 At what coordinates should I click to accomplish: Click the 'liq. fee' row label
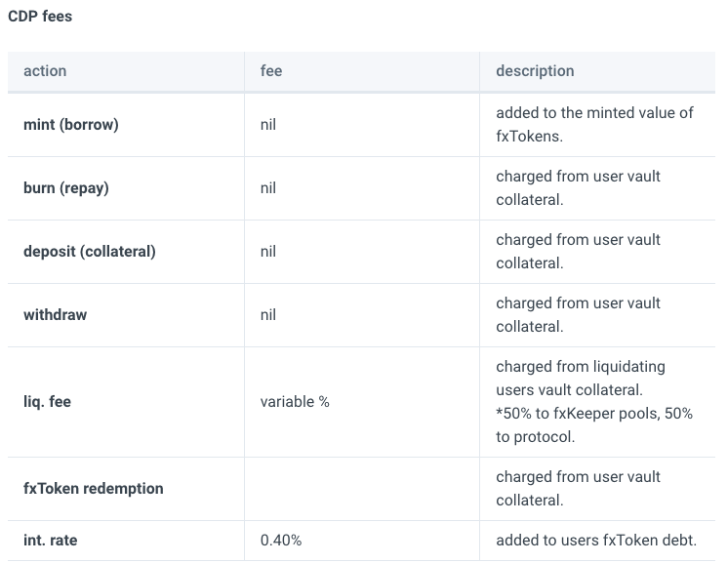tap(47, 401)
